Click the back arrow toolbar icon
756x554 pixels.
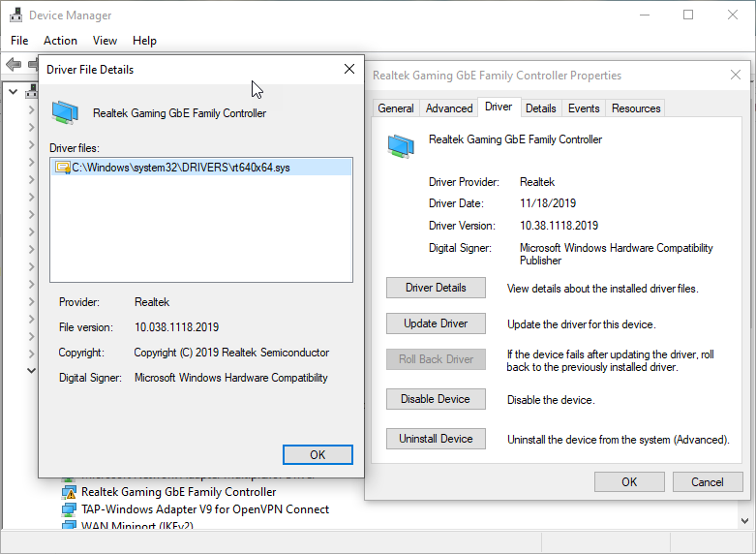click(x=14, y=64)
